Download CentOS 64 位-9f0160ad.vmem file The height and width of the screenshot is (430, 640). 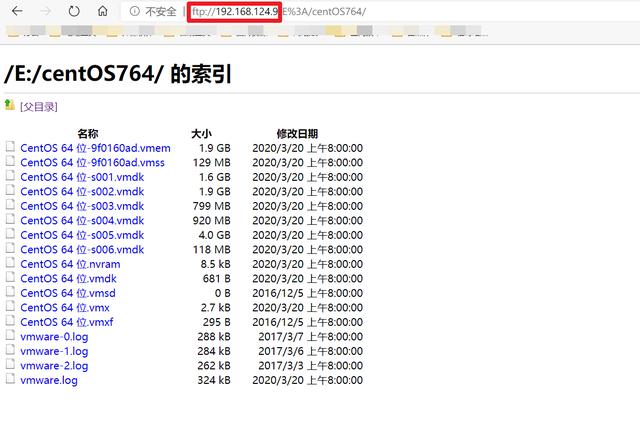96,148
